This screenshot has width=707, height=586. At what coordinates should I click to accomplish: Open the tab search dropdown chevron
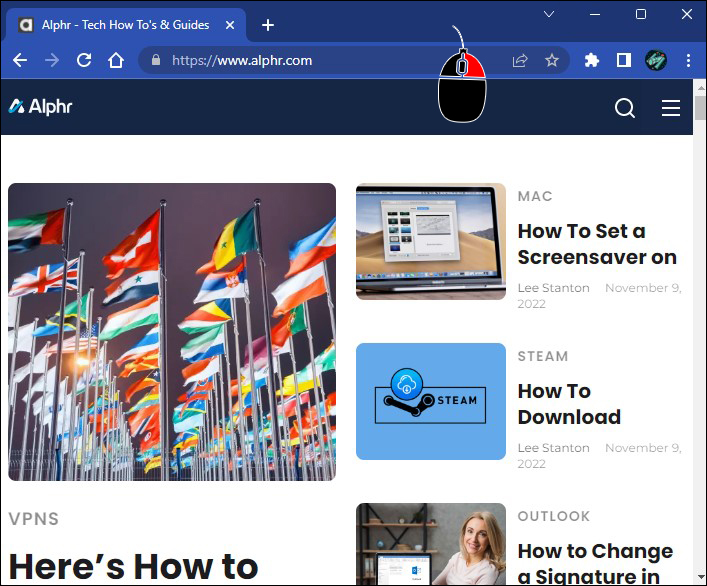coord(549,14)
